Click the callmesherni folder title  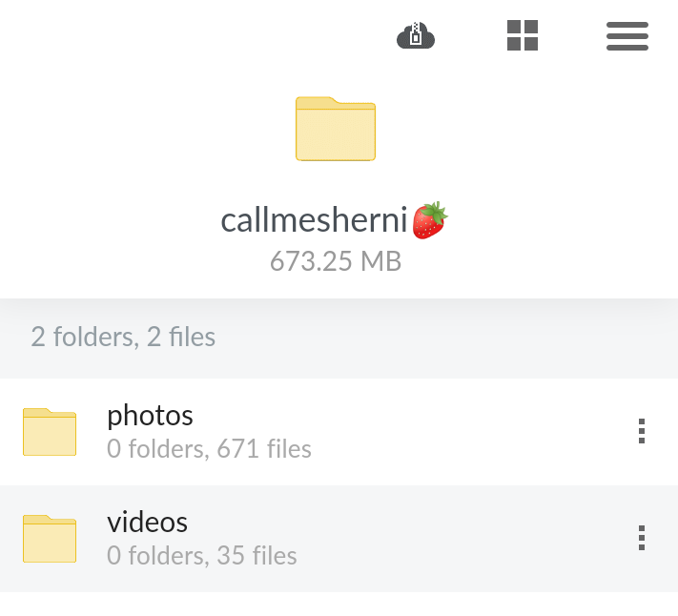315,221
